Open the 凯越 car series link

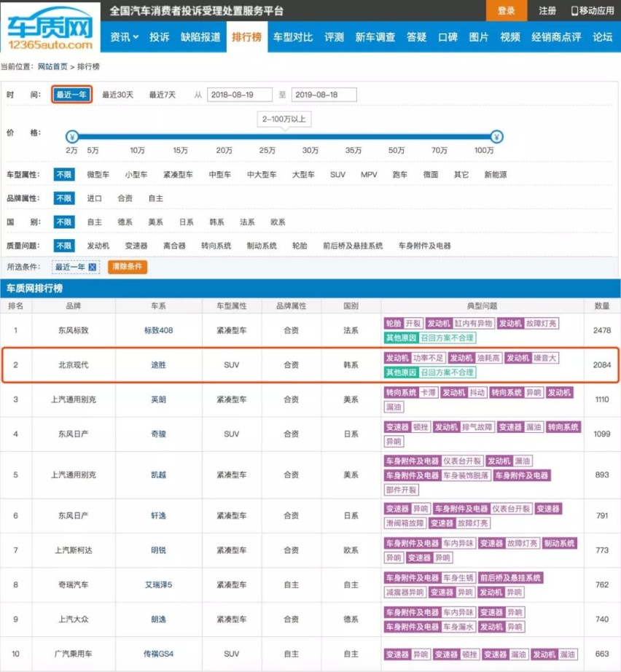click(x=159, y=475)
